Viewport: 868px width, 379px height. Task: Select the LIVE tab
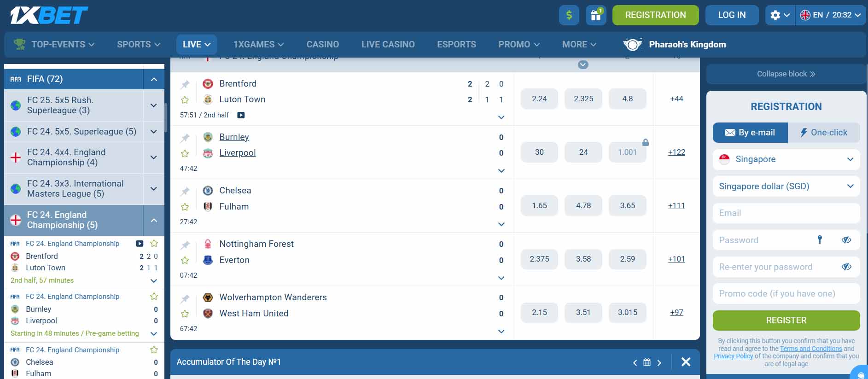(x=197, y=45)
